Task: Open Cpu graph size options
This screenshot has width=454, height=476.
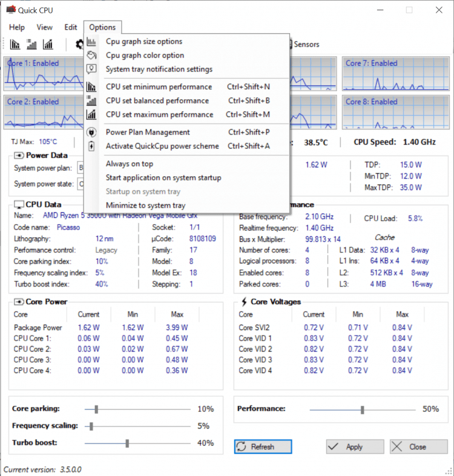Action: click(144, 42)
